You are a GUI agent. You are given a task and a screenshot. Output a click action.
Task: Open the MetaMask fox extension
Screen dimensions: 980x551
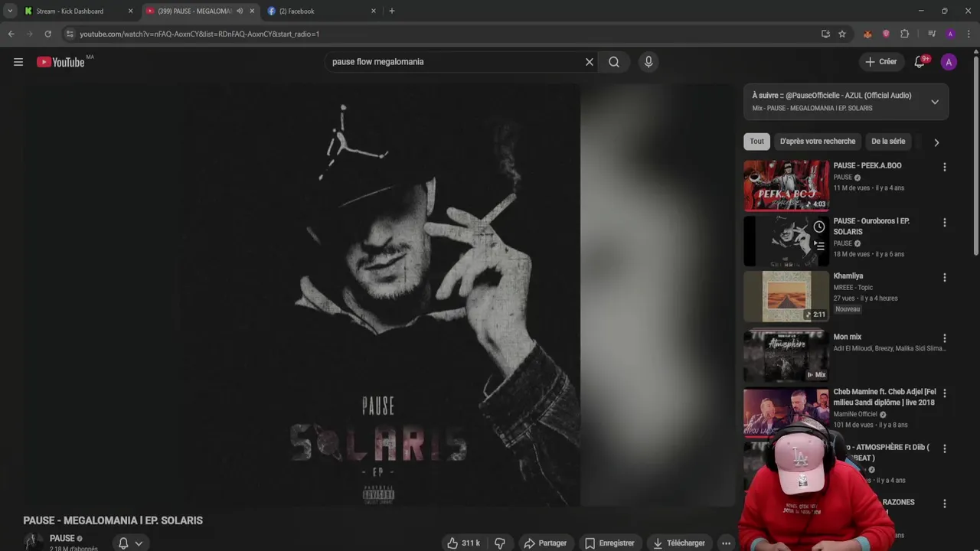click(867, 34)
